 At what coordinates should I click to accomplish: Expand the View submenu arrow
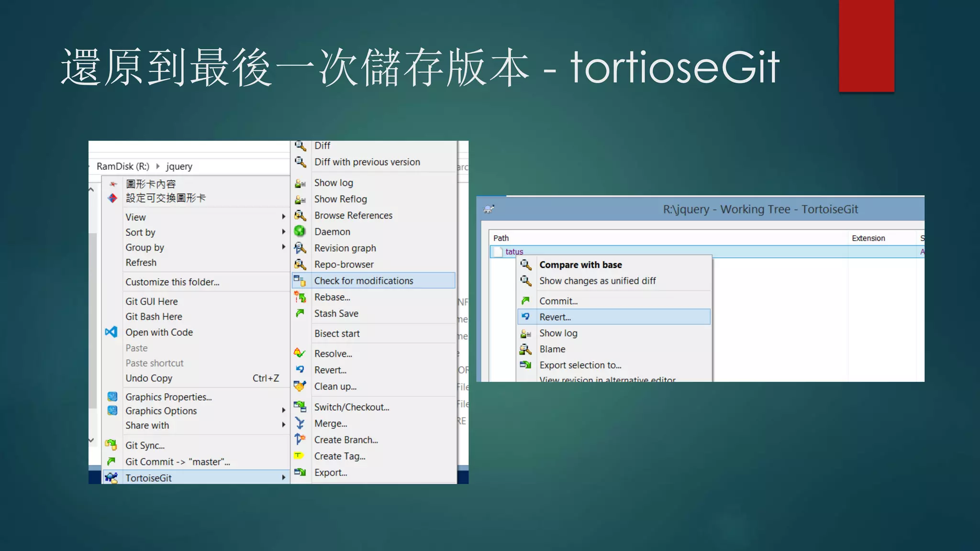pyautogui.click(x=283, y=217)
